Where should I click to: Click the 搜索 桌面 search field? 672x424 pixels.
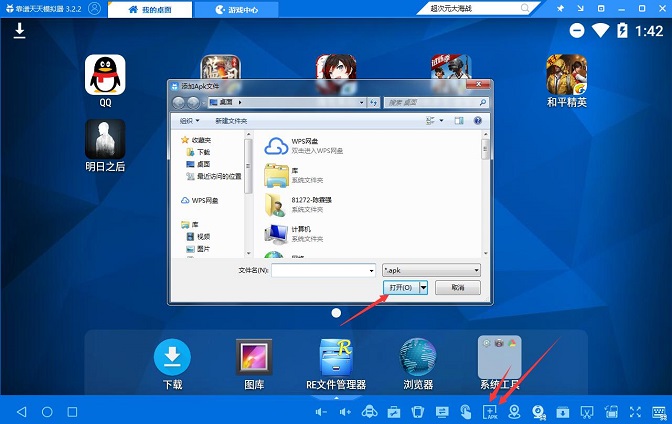click(x=436, y=102)
